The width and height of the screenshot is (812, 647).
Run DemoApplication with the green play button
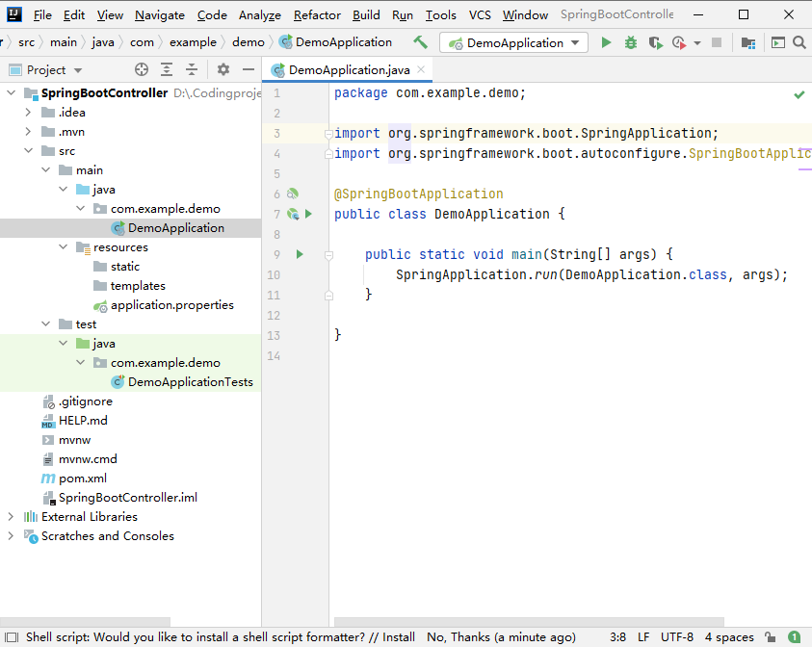pos(606,42)
